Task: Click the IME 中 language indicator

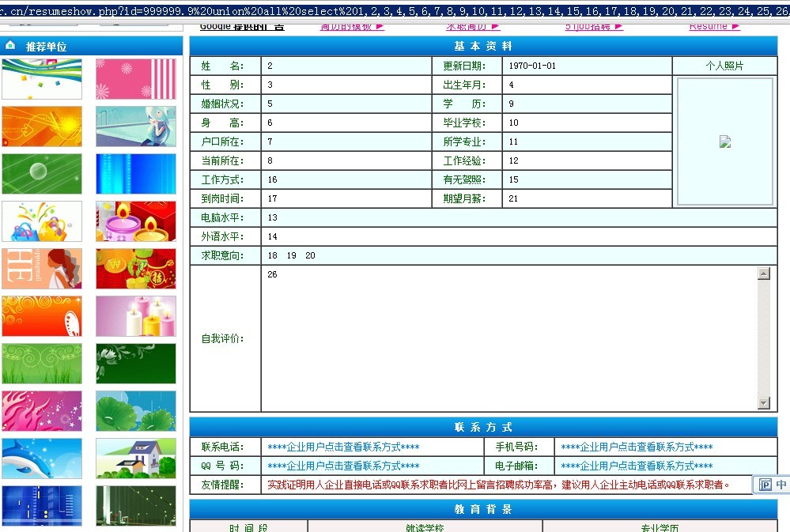Action: pyautogui.click(x=781, y=484)
